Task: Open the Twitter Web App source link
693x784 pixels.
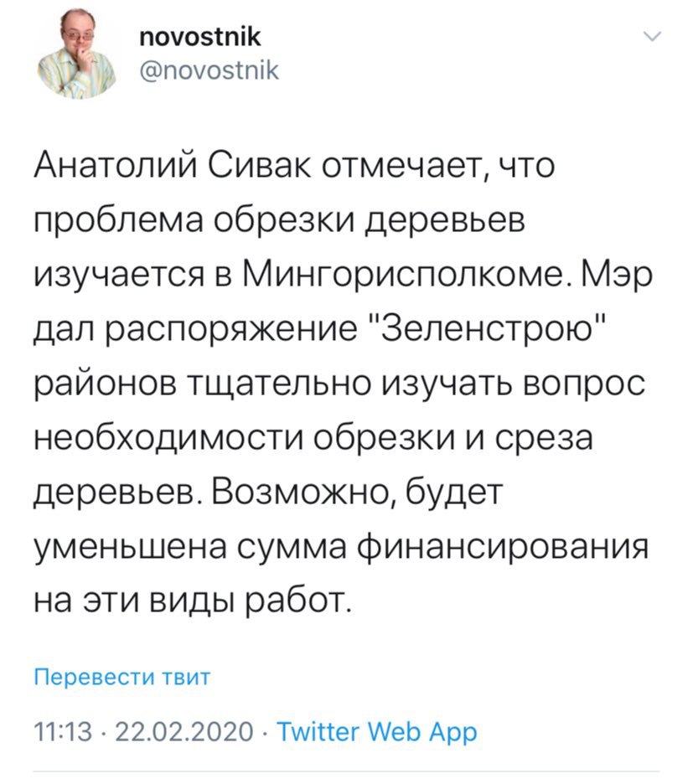Action: (x=376, y=731)
